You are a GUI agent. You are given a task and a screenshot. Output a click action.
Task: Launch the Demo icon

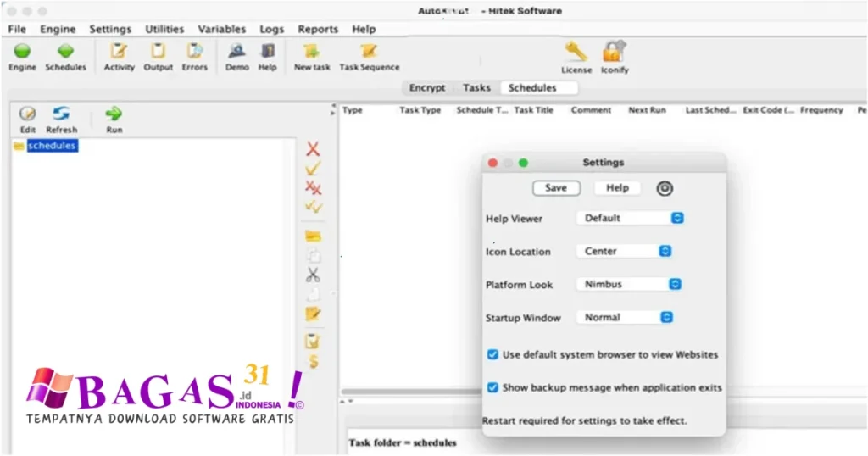(x=237, y=51)
